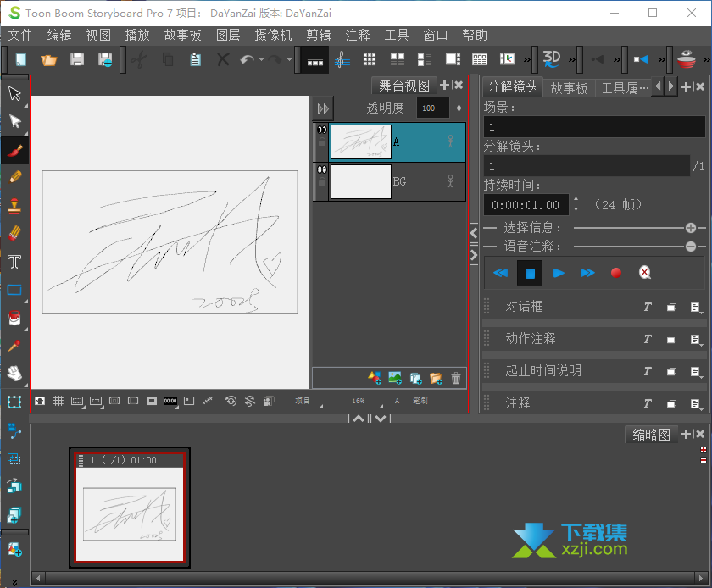Toggle the timecode display icon

[x=170, y=401]
